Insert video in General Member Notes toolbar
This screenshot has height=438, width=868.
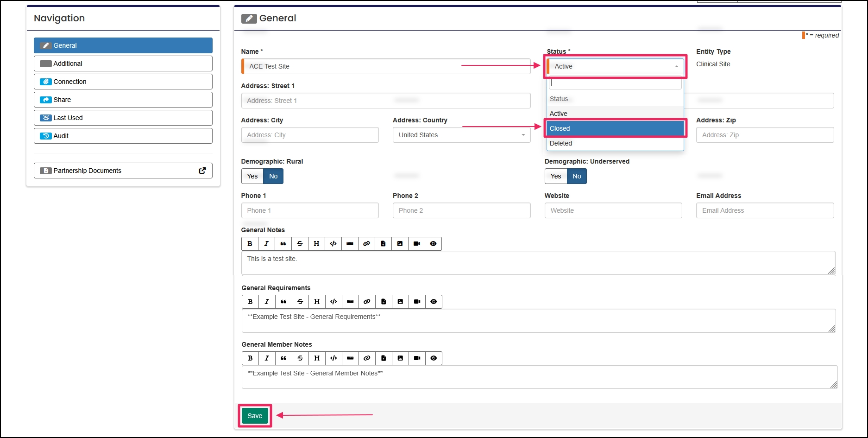417,358
